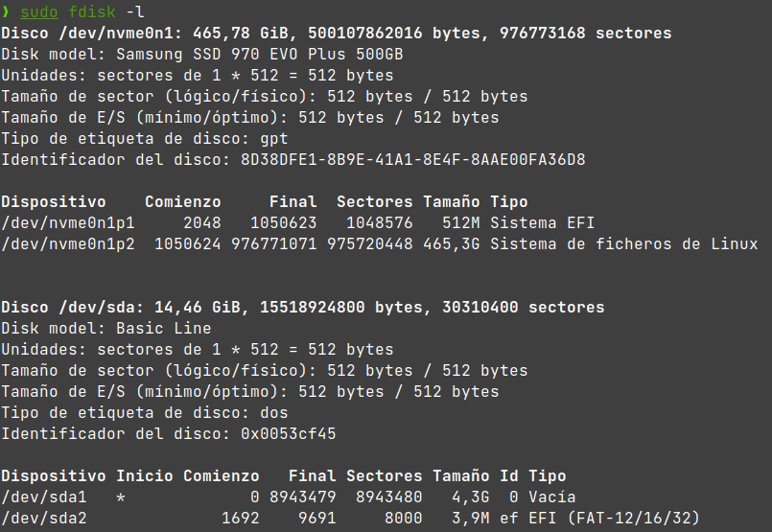Image resolution: width=772 pixels, height=532 pixels.
Task: Click the Sistema EFI partition type
Action: 542,223
